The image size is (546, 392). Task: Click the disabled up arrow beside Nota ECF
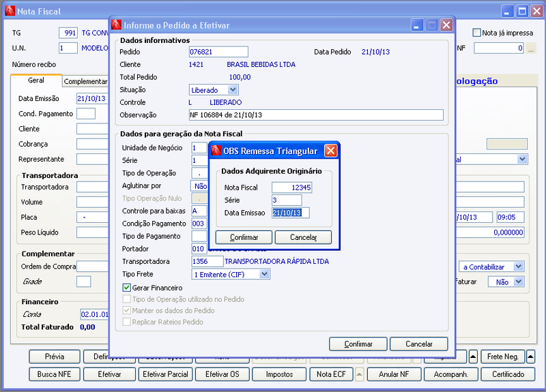pos(360,374)
